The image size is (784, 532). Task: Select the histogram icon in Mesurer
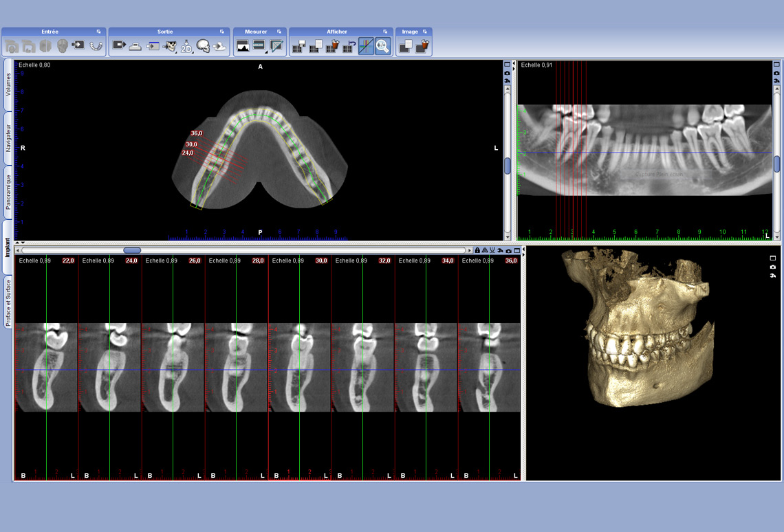tap(243, 46)
